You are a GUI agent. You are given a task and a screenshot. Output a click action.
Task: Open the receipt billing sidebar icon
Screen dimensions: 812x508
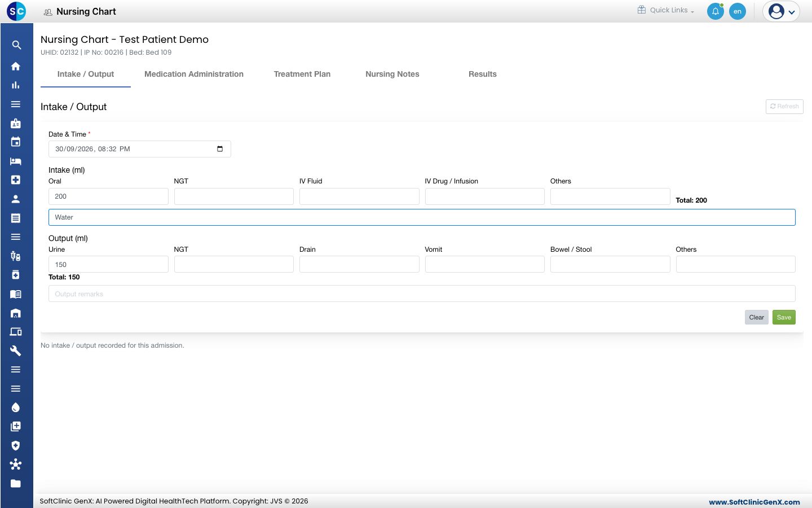point(16,218)
